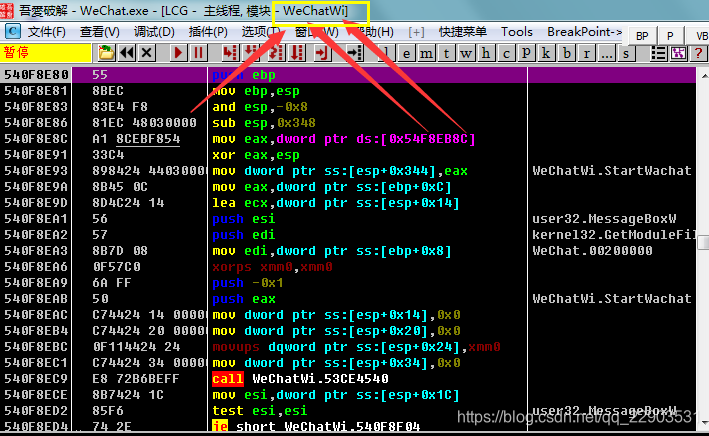Select the 'push edi' instruction
The height and width of the screenshot is (436, 709).
coord(244,235)
